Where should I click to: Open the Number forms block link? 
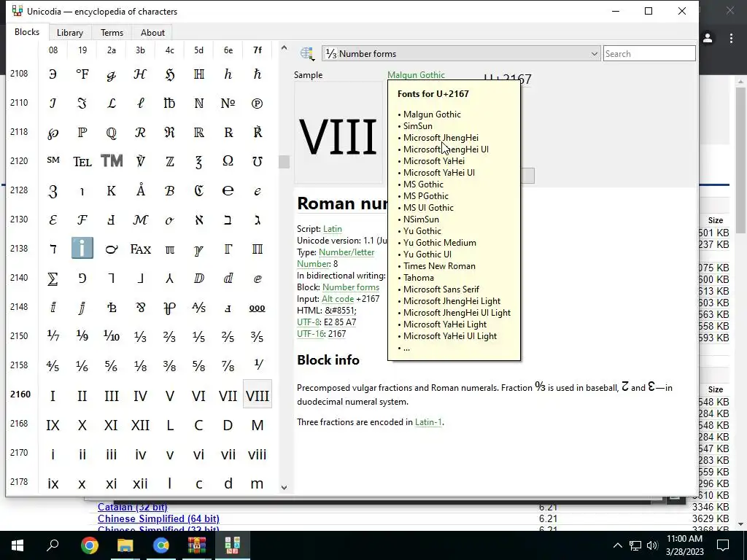pos(351,287)
